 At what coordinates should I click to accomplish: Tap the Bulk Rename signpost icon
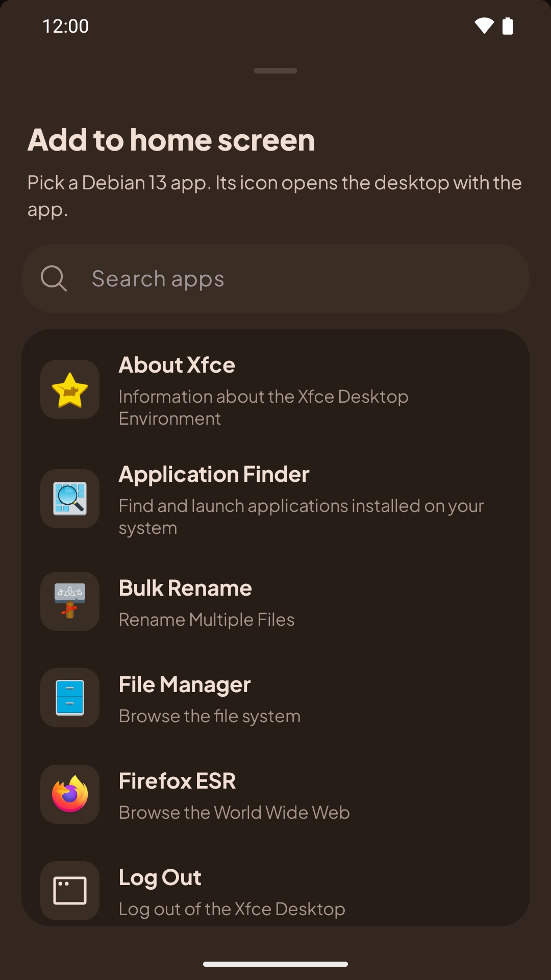coord(70,601)
